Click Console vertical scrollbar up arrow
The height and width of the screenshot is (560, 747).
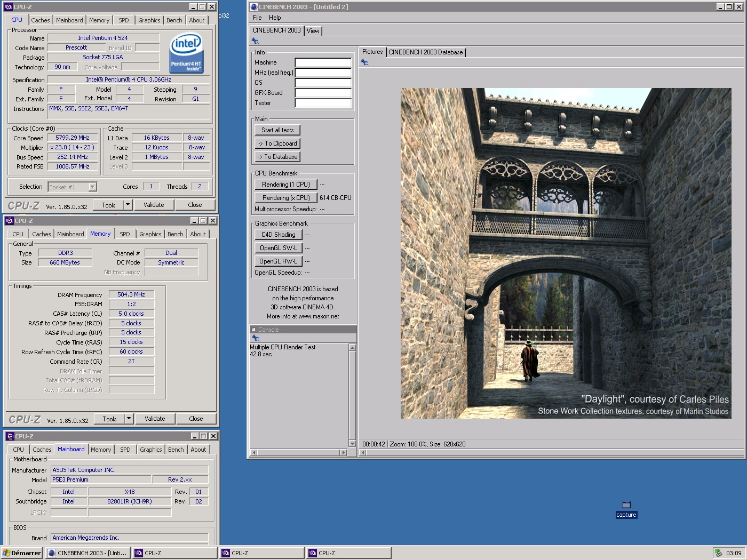click(x=352, y=348)
